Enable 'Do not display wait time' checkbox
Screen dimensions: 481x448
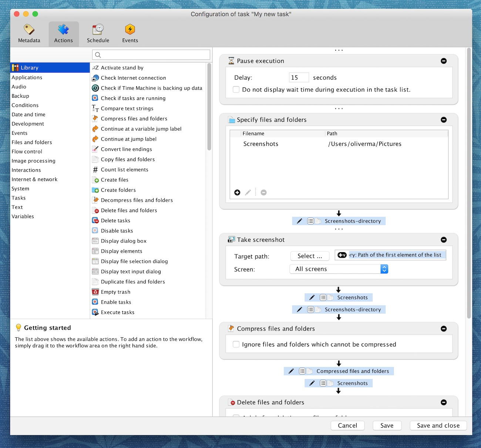pos(236,90)
